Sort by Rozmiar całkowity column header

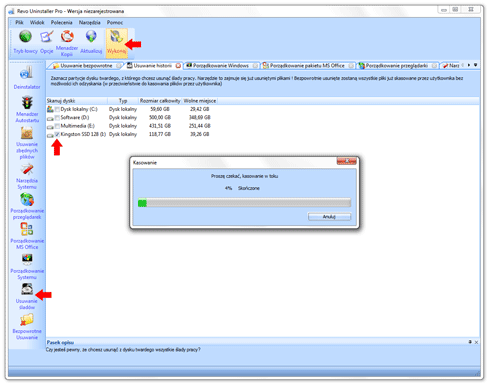160,101
